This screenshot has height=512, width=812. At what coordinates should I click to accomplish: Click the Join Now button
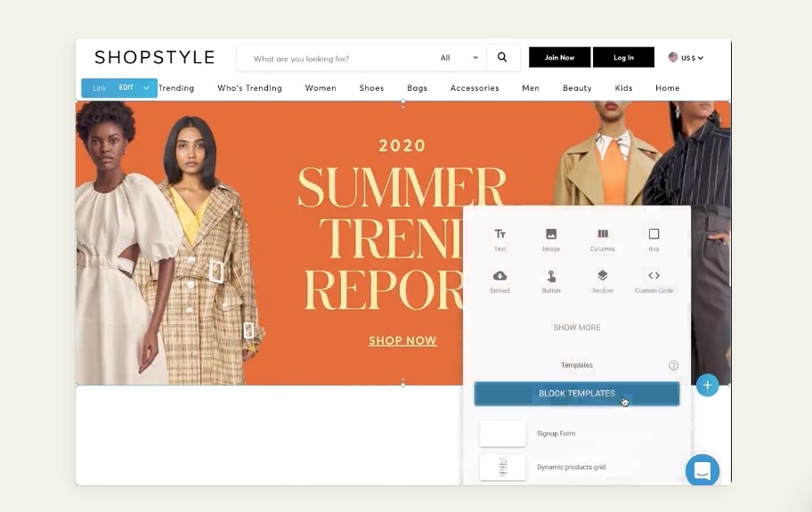(x=559, y=58)
